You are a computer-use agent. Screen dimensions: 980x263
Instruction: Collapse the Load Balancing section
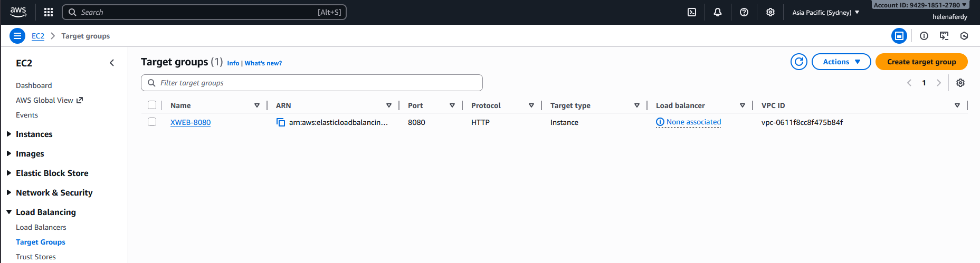click(45, 212)
